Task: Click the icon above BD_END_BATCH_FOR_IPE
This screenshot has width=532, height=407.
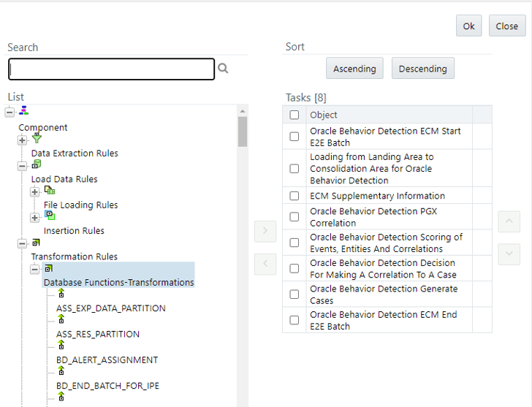Action: point(61,370)
